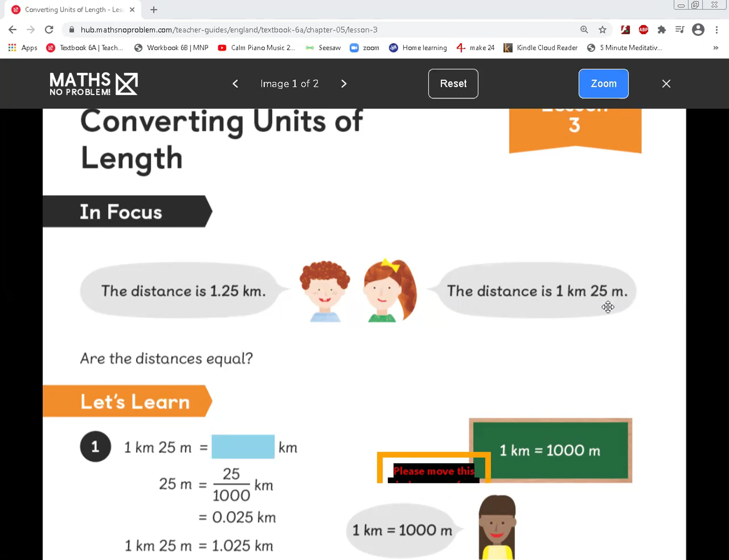The width and height of the screenshot is (729, 560).
Task: Open the Chrome profile avatar icon
Action: click(x=698, y=30)
